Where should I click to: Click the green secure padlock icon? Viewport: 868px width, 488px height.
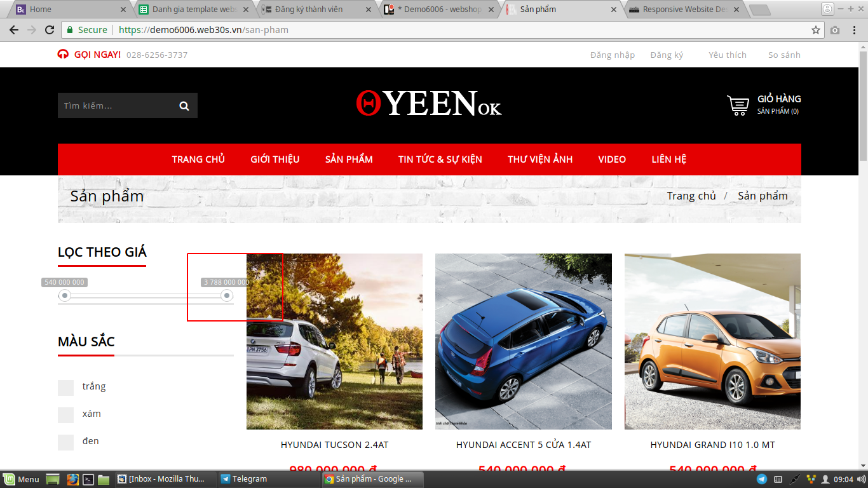[x=71, y=30]
